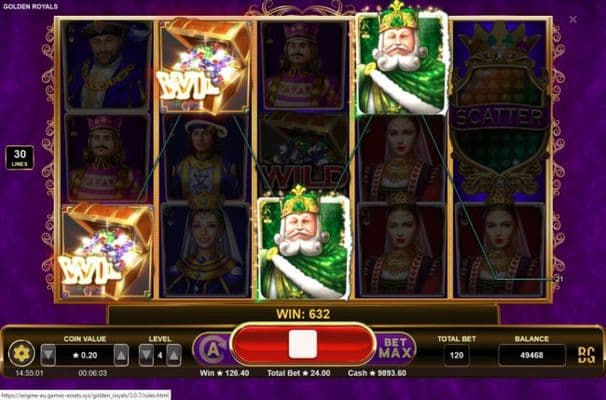This screenshot has width=606, height=400.
Task: Close the game with X icon
Action: [x=573, y=19]
